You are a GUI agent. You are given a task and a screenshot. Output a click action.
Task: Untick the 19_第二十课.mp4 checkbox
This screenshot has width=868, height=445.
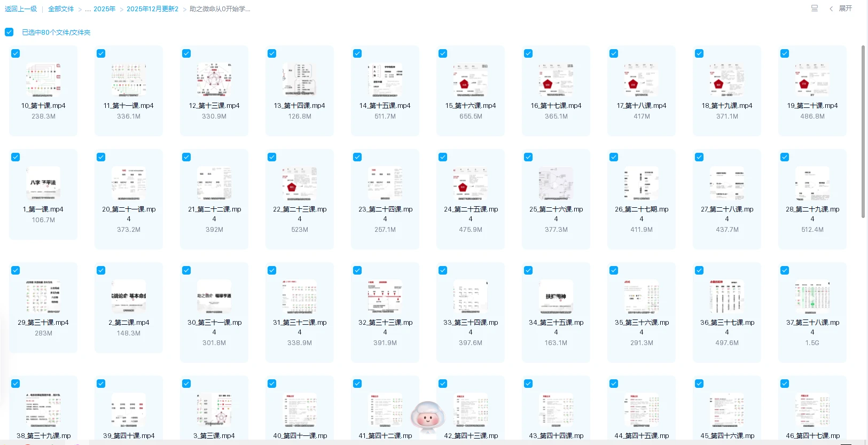pyautogui.click(x=785, y=53)
